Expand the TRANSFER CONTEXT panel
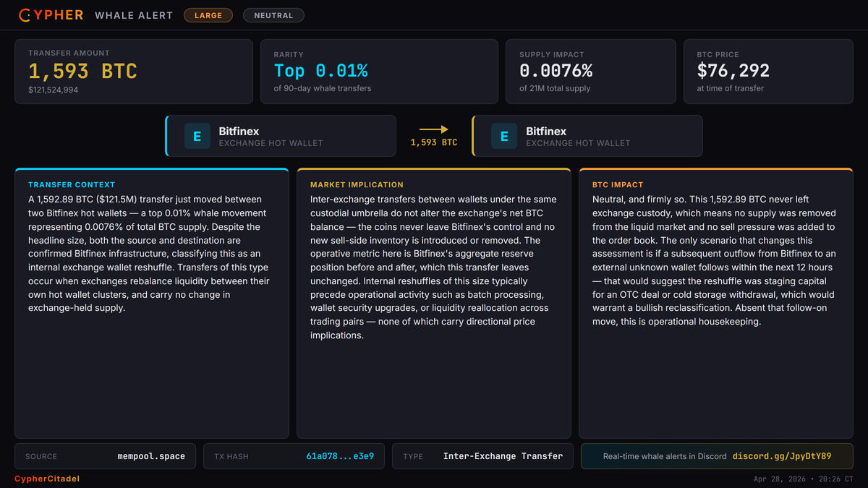 pyautogui.click(x=152, y=304)
